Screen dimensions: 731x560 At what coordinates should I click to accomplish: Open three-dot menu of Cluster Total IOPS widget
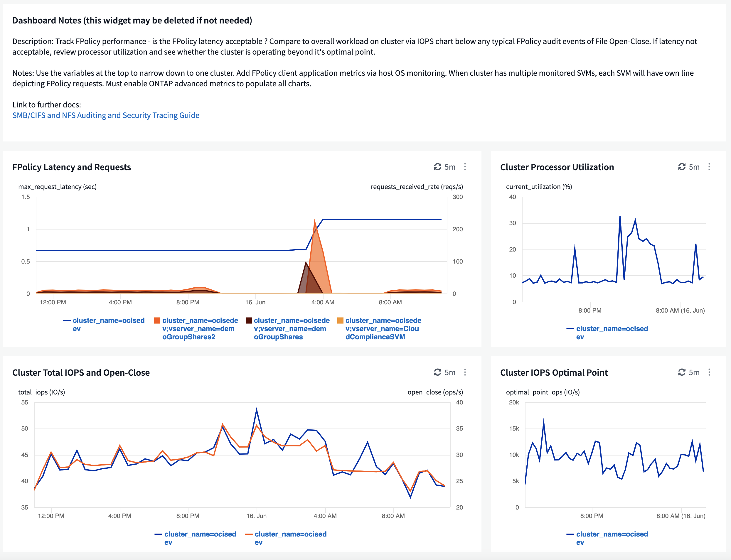pos(465,372)
